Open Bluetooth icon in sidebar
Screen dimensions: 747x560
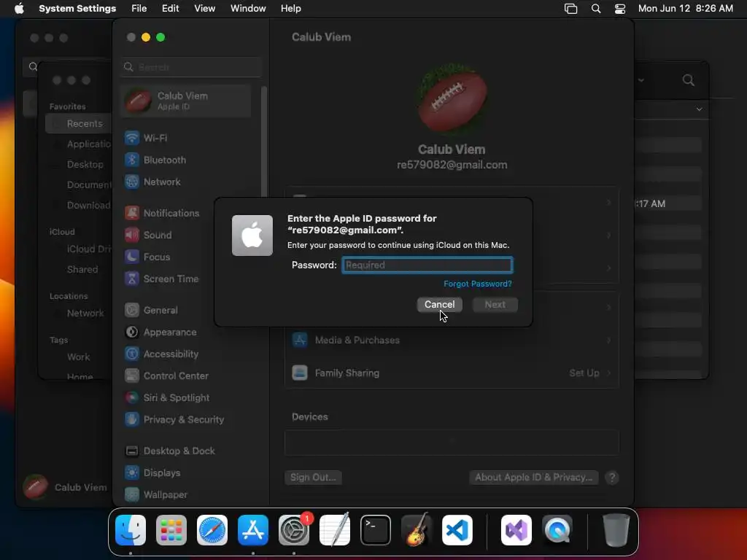[x=131, y=160]
